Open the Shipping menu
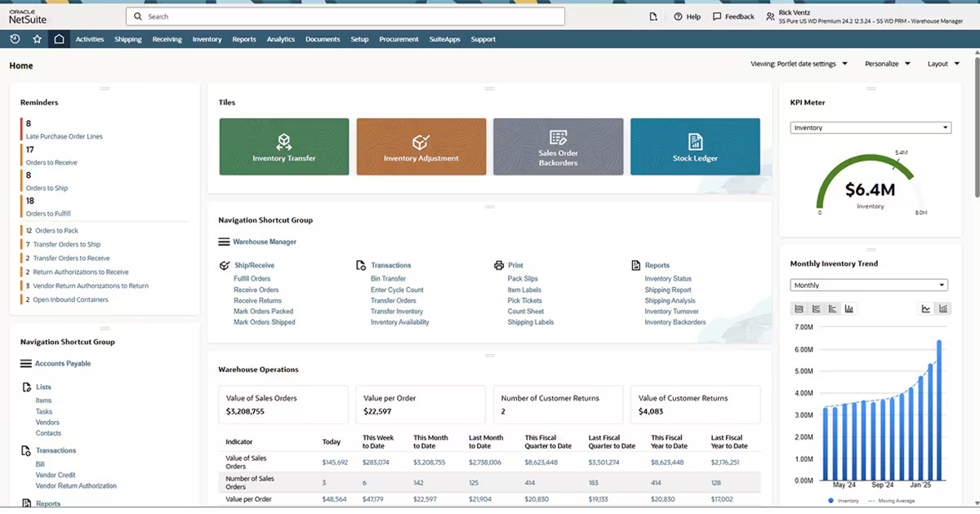Image resolution: width=980 pixels, height=514 pixels. [127, 38]
